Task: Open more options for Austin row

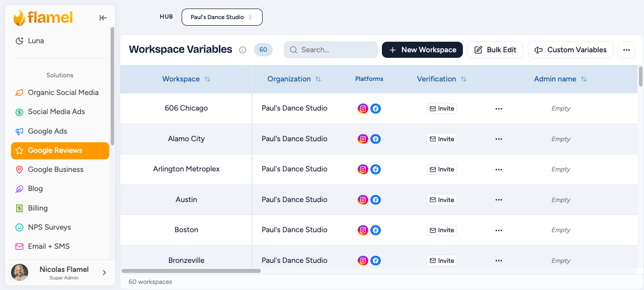Action: [x=499, y=200]
